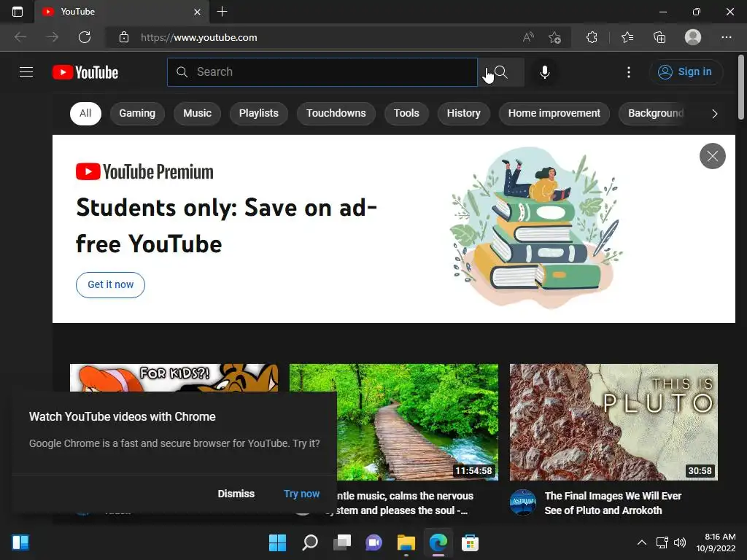Select the Music filter chip
The image size is (747, 560).
[197, 113]
